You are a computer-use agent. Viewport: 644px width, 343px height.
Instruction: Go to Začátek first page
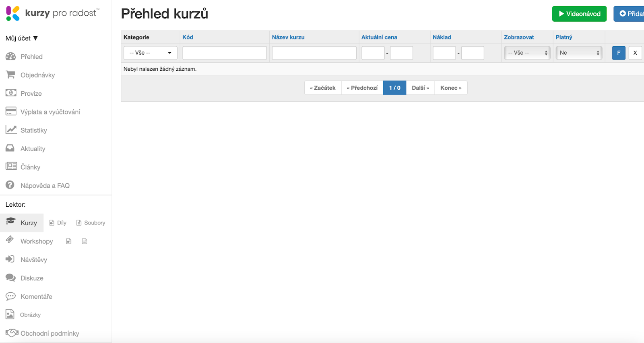point(323,88)
